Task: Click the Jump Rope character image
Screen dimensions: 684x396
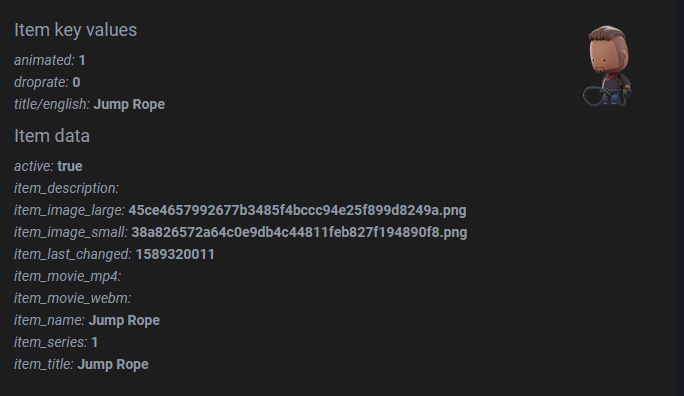Action: pyautogui.click(x=607, y=66)
